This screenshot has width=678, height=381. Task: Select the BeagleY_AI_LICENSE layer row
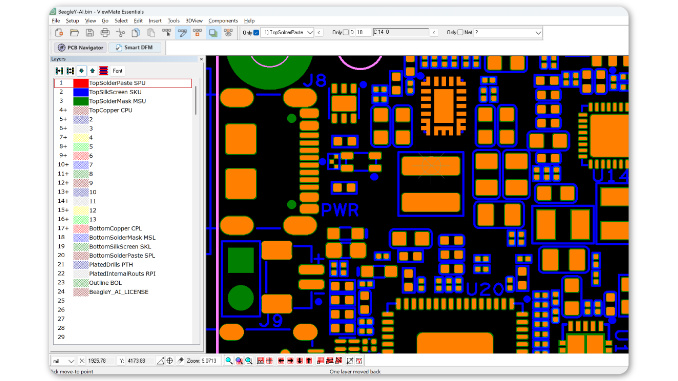click(123, 292)
